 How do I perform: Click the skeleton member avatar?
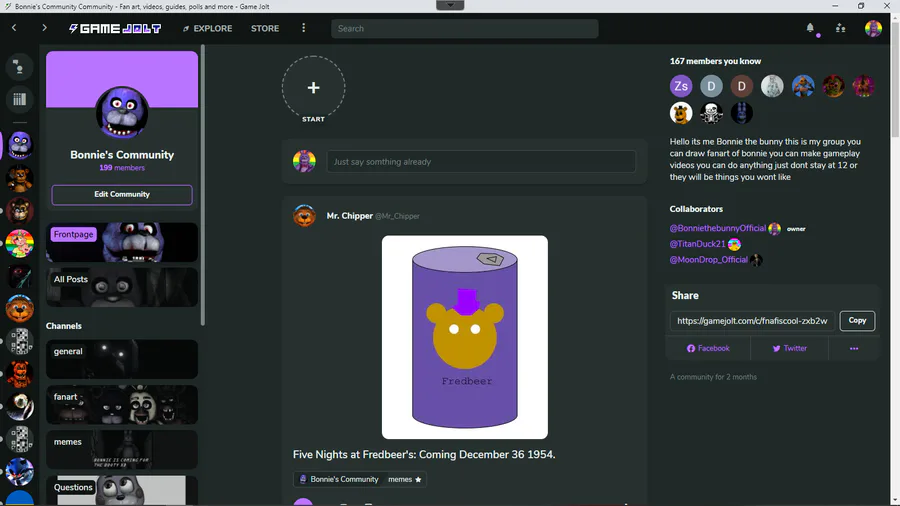[711, 113]
